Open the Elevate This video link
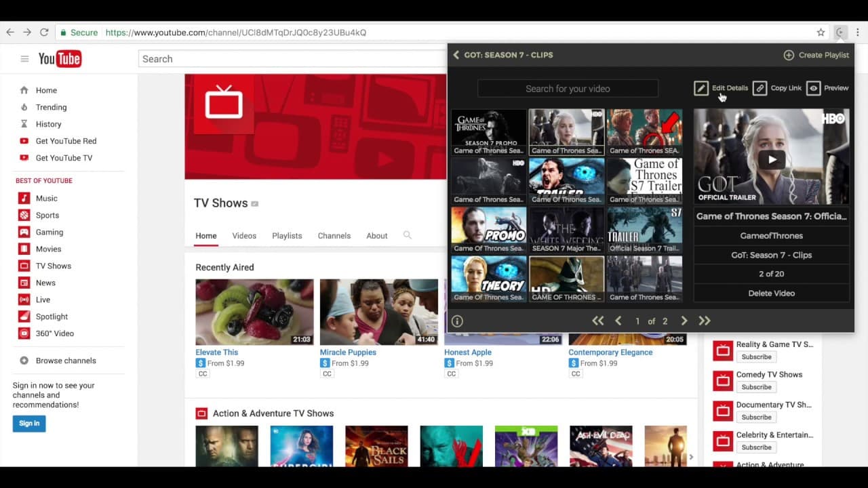Screen dimensions: 868x488 click(217, 352)
